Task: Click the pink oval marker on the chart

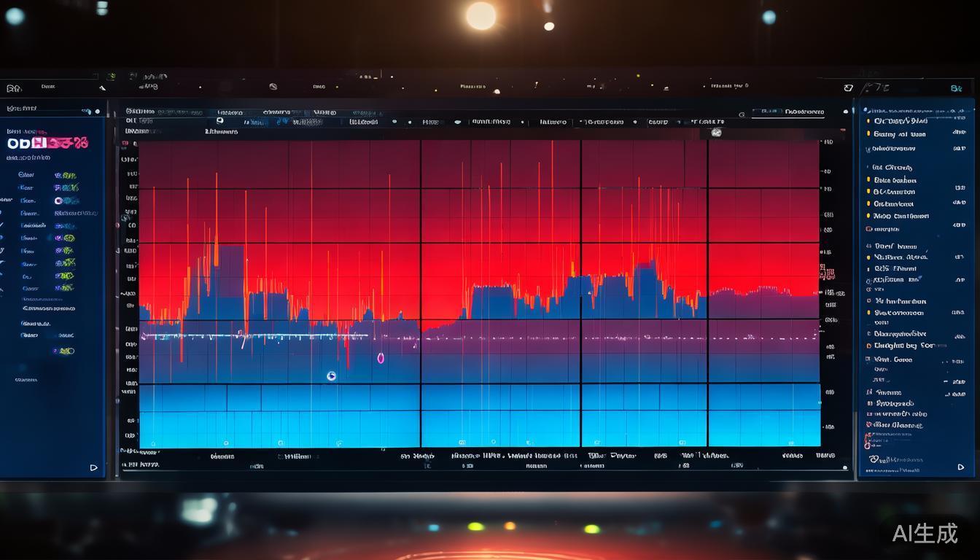Action: pos(380,358)
